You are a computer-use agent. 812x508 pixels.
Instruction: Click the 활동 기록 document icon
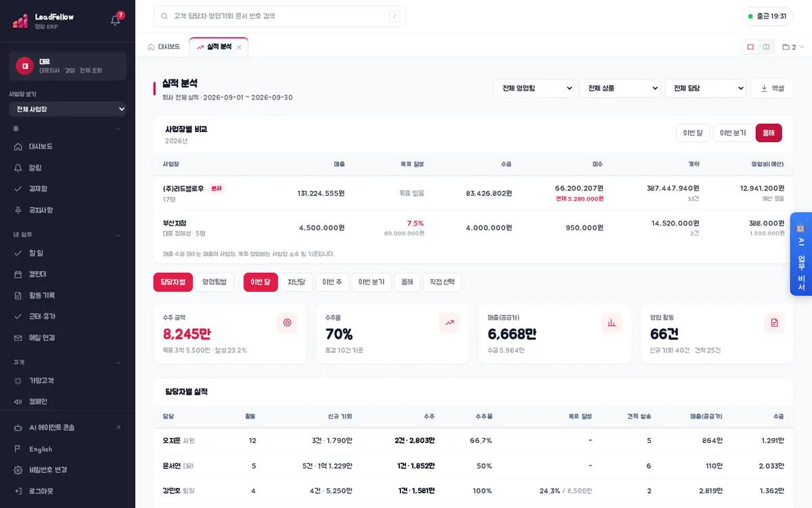coord(18,295)
